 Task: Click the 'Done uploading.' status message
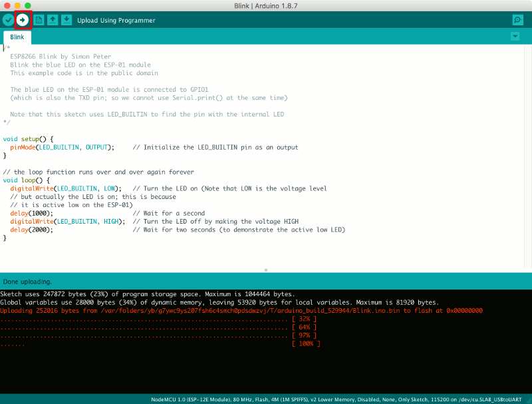coord(27,282)
